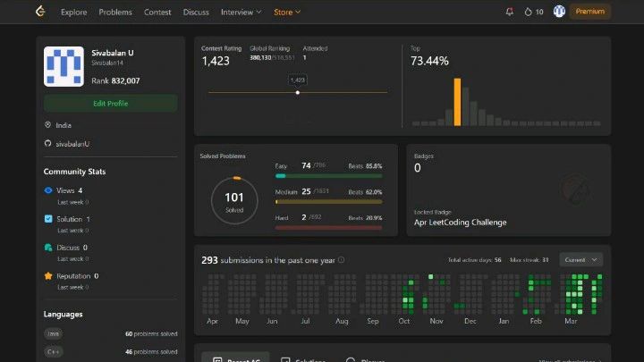Click the highlighted orange histogram bar

coord(457,102)
